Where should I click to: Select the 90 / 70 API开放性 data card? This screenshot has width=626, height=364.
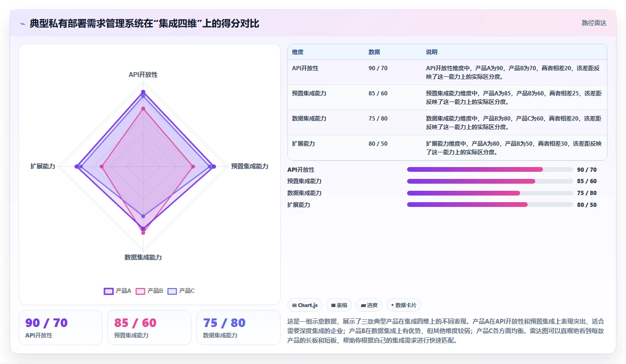60,327
